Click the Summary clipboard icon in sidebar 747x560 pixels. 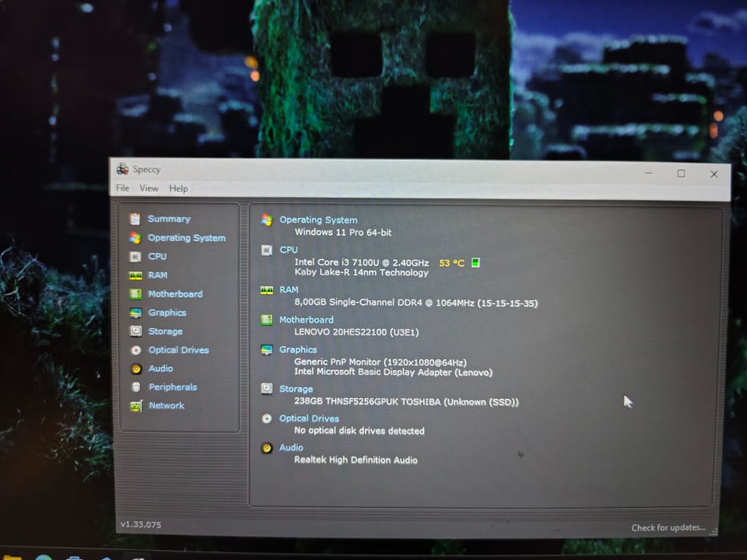[x=135, y=219]
